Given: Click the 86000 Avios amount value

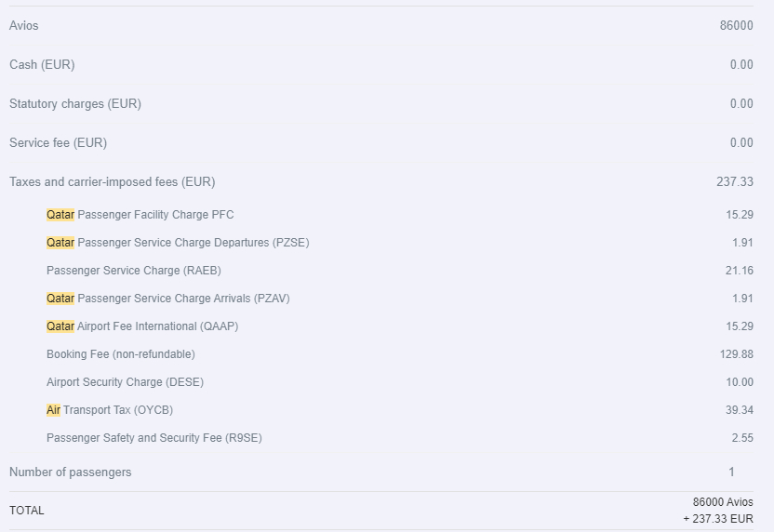Looking at the screenshot, I should pos(736,25).
